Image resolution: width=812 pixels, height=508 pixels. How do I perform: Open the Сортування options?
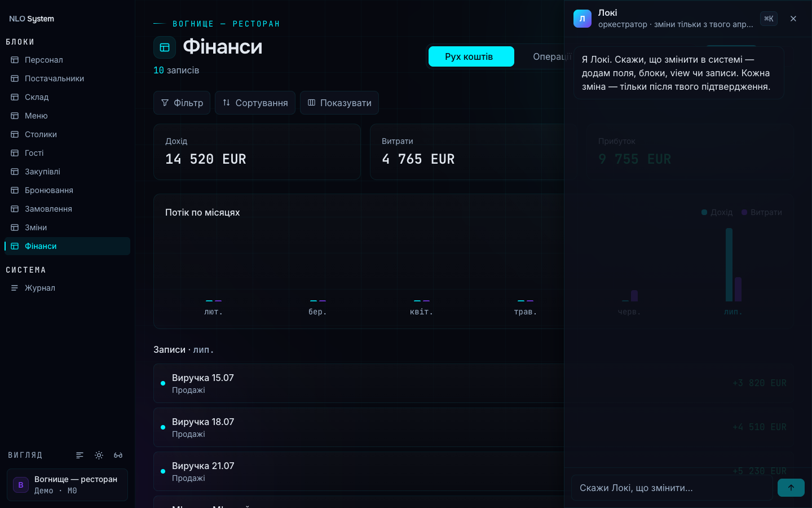(255, 103)
